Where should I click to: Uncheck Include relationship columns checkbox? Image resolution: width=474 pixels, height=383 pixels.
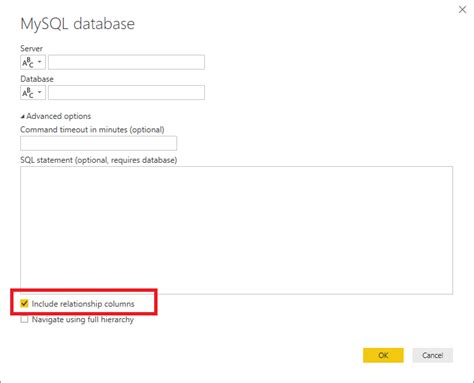point(24,304)
